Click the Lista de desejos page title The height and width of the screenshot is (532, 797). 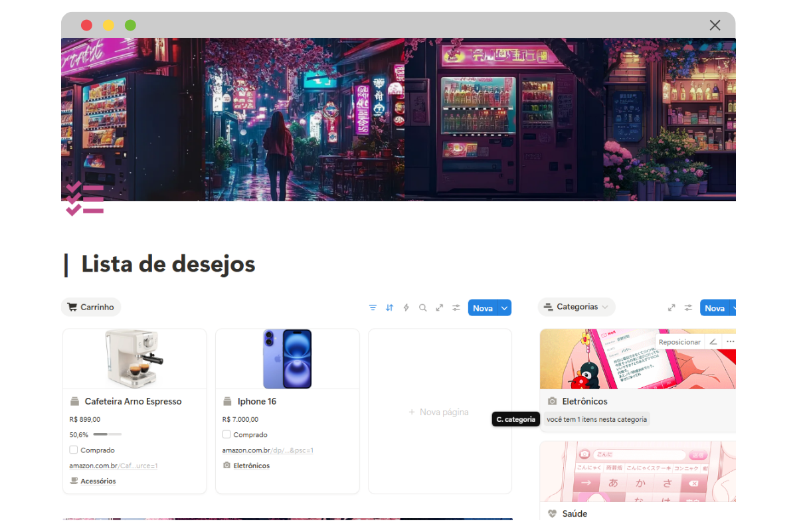coord(168,264)
